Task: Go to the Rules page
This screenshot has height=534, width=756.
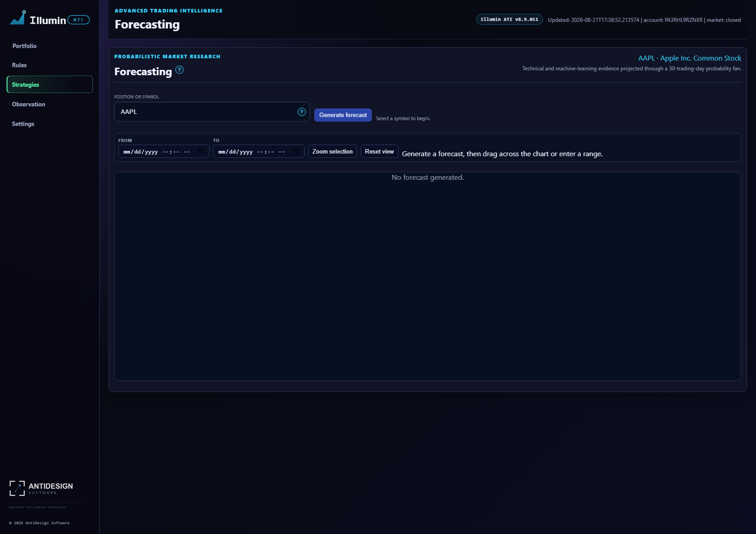Action: coord(19,65)
